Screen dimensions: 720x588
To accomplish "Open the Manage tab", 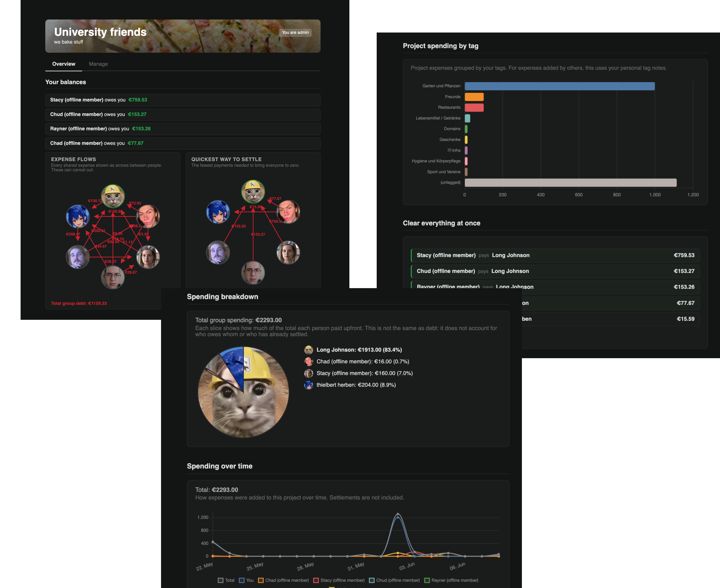I will 98,64.
